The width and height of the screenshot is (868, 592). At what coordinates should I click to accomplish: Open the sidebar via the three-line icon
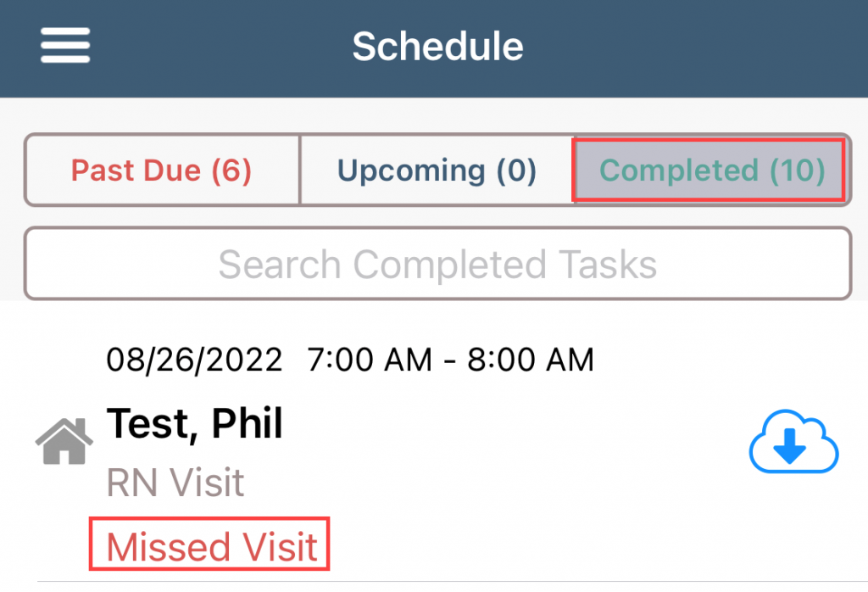click(64, 47)
